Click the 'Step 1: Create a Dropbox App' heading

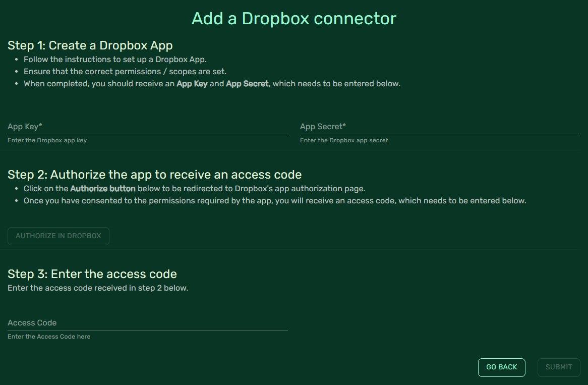[x=90, y=45]
